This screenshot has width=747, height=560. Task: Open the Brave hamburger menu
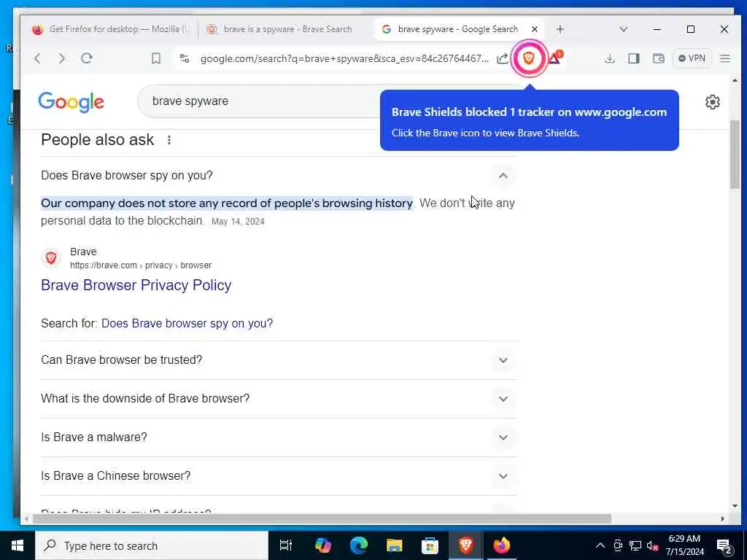pos(725,58)
